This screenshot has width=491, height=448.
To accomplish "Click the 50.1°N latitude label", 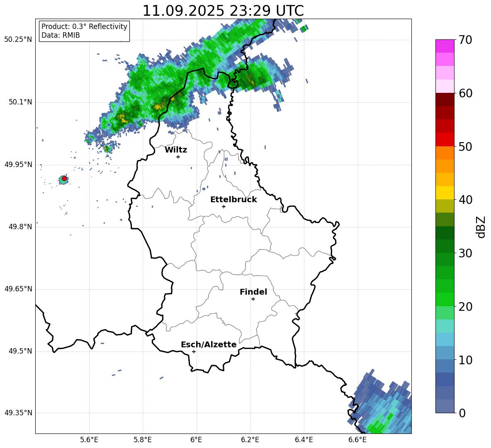I will (20, 102).
